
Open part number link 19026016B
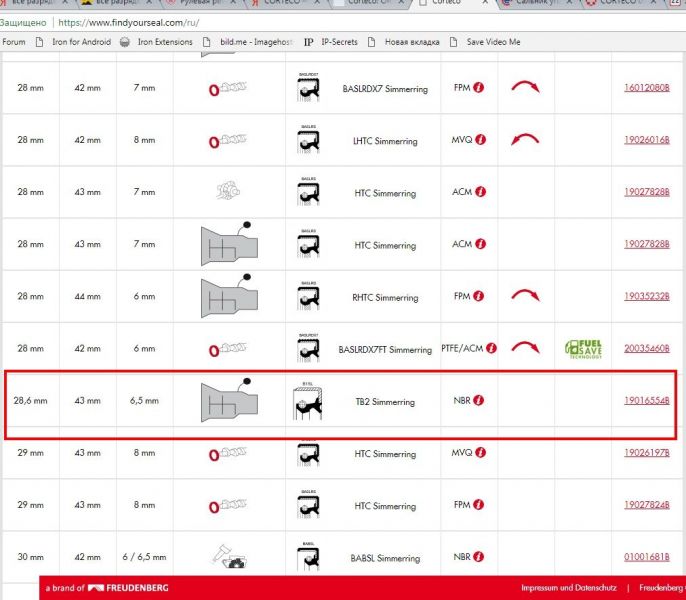[647, 140]
